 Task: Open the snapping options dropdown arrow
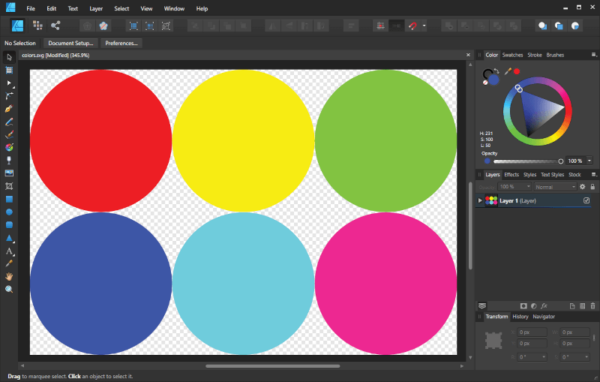(424, 26)
